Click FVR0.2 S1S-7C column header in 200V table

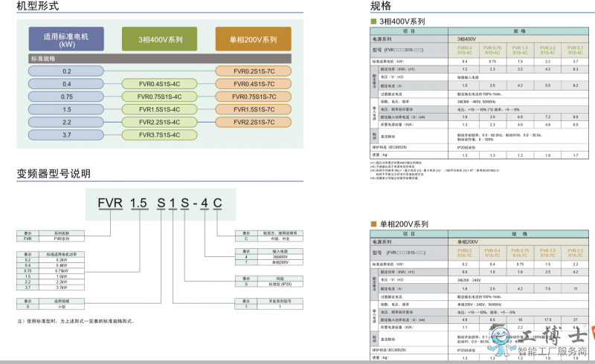click(464, 253)
